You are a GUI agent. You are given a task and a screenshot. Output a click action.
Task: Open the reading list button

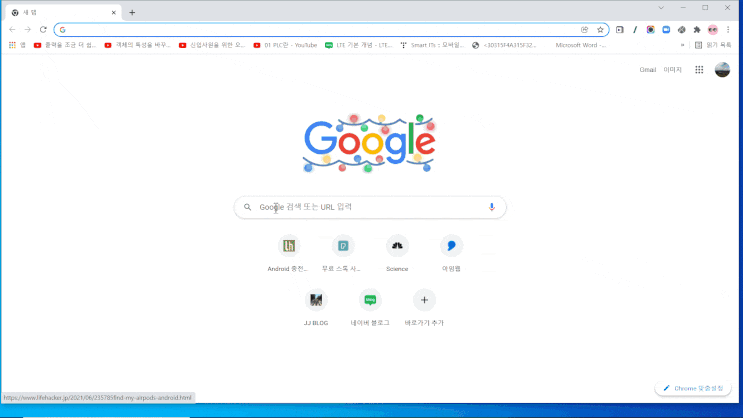tap(713, 45)
